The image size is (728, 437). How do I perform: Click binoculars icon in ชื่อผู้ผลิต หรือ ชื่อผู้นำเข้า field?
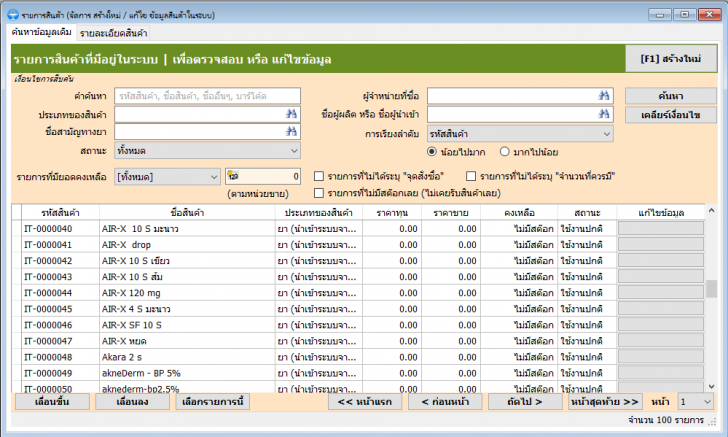click(605, 114)
